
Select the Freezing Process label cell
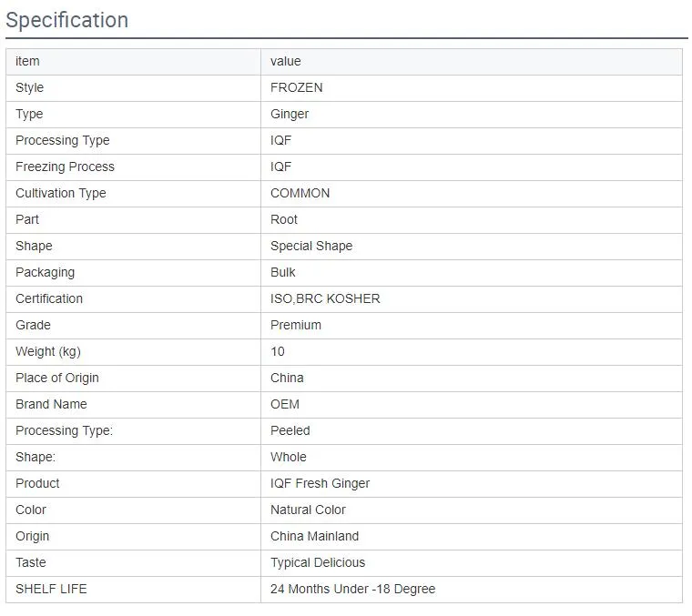click(65, 167)
